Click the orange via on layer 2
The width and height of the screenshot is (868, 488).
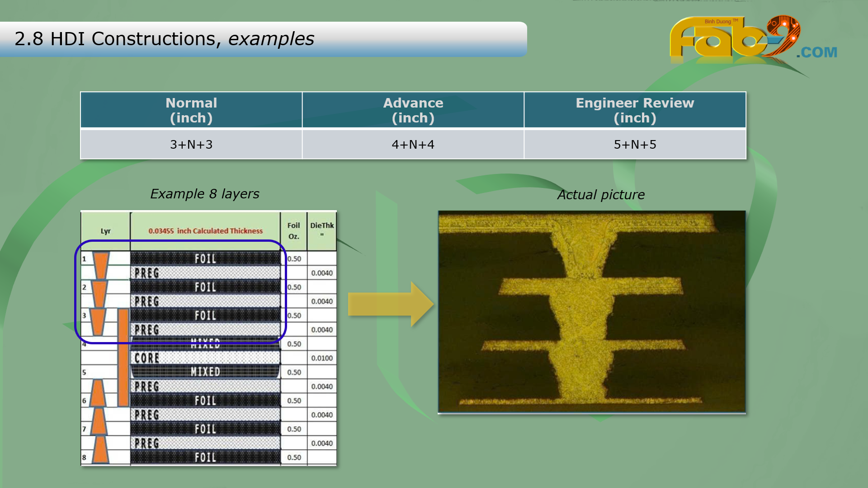pyautogui.click(x=99, y=294)
